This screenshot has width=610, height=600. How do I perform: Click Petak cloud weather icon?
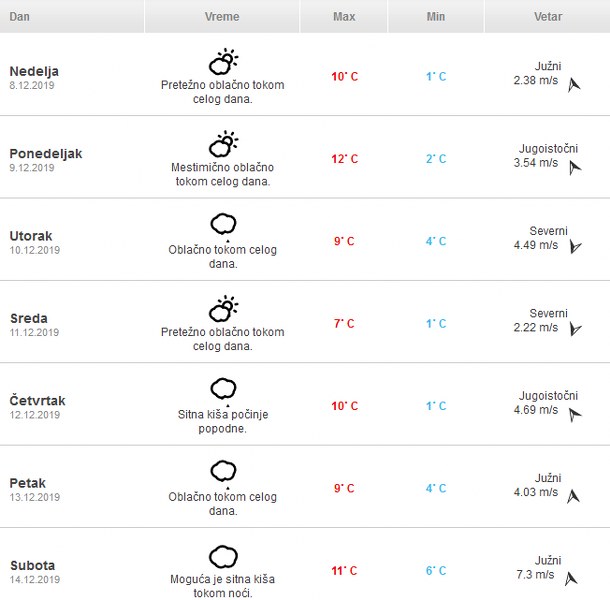[x=222, y=472]
